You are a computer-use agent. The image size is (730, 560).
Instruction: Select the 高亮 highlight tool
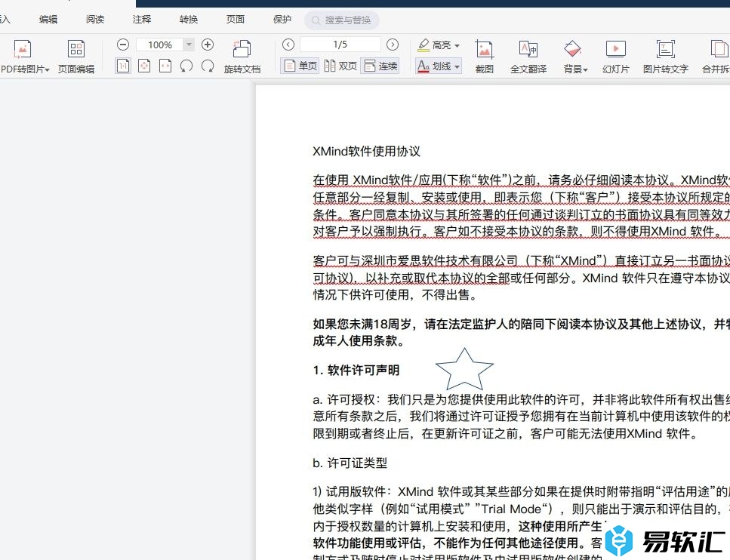pyautogui.click(x=434, y=45)
